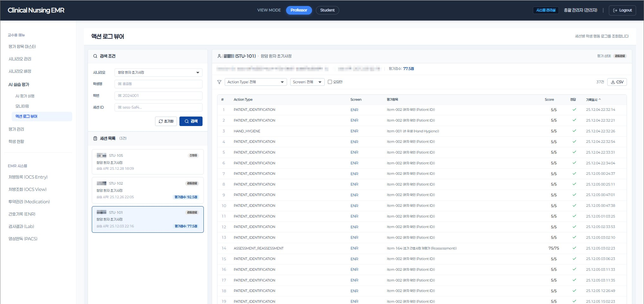Open 평가 항목 마스터 menu
This screenshot has height=304, width=644.
click(22, 47)
